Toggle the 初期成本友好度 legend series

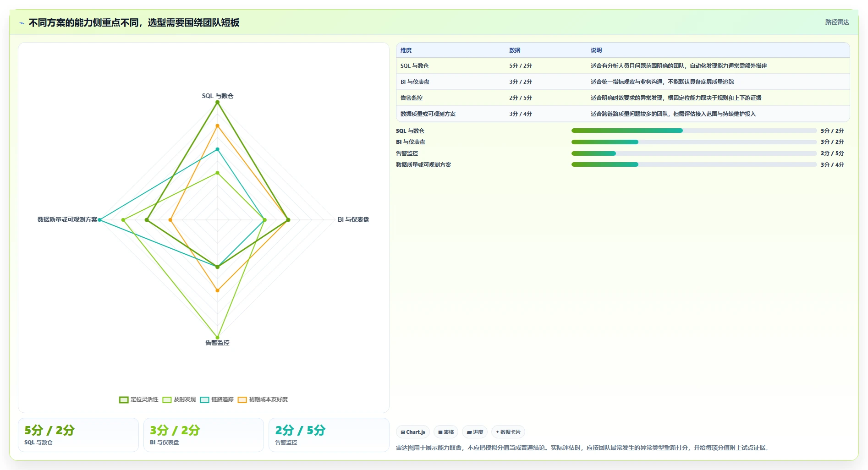tap(263, 399)
